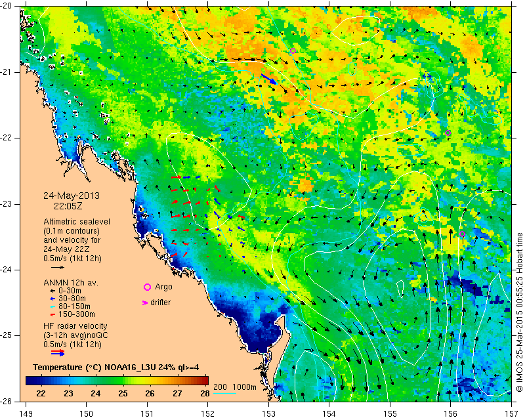525x420 pixels.
Task: Click the 80-150m depth label
Action: [x=74, y=306]
